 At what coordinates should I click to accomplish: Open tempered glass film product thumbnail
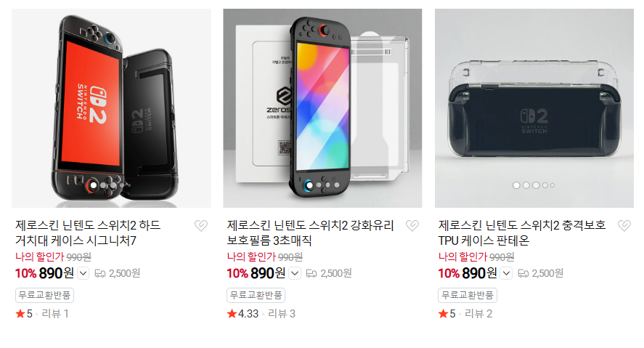coord(322,108)
